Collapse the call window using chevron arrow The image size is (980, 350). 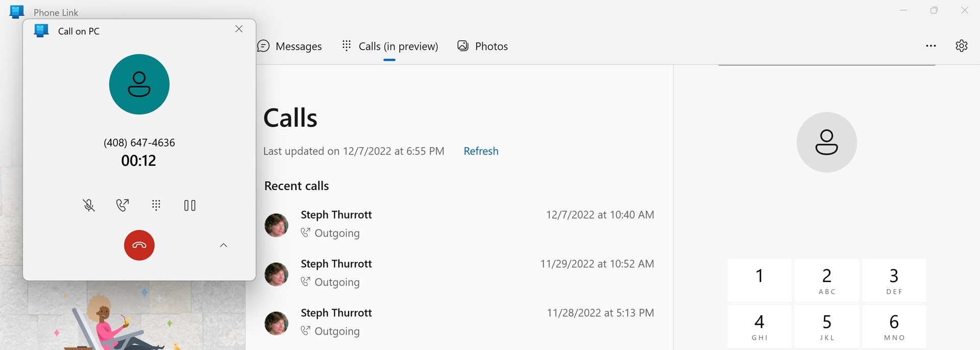click(224, 245)
